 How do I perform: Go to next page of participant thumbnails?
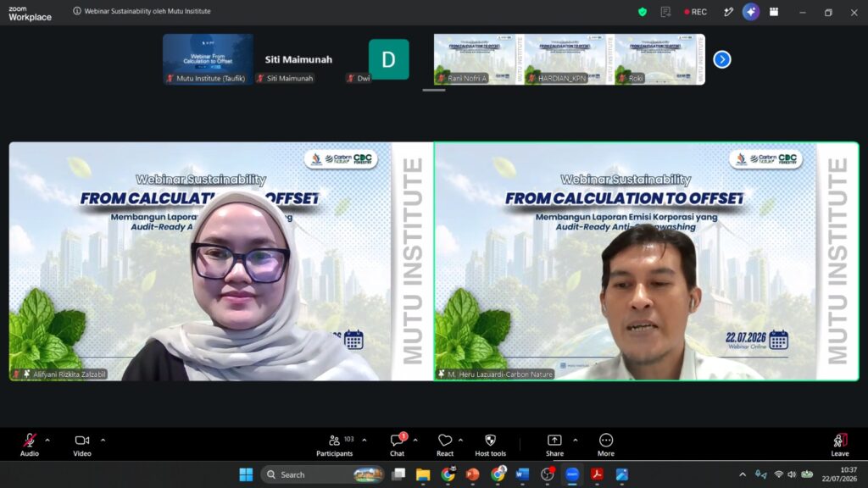(722, 59)
